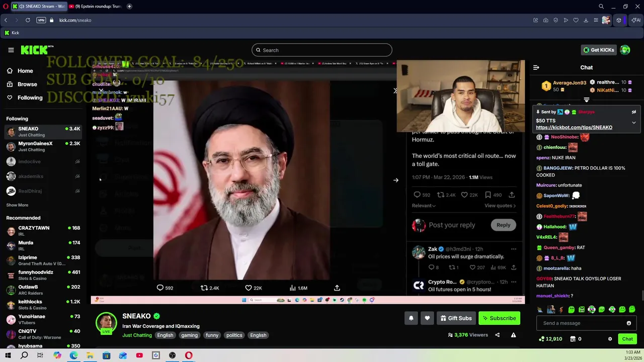Launch OBS Studio from the taskbar
Image resolution: width=644 pixels, height=362 pixels.
pyautogui.click(x=172, y=355)
